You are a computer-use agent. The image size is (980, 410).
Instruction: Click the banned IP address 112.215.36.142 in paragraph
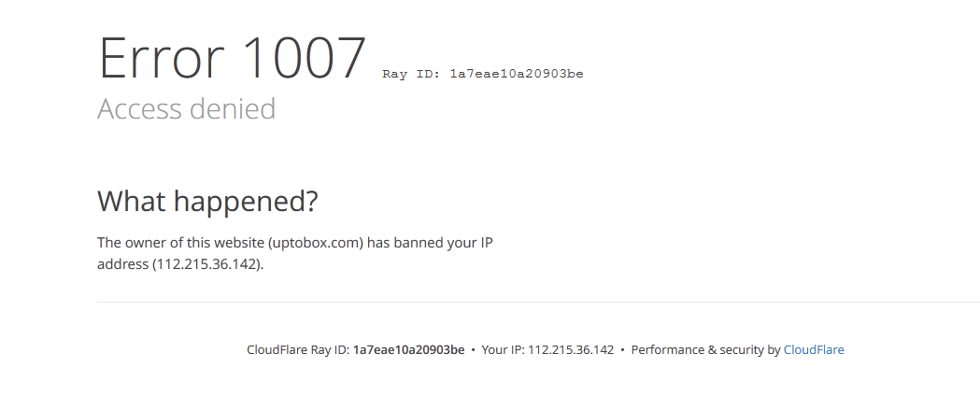coord(206,264)
